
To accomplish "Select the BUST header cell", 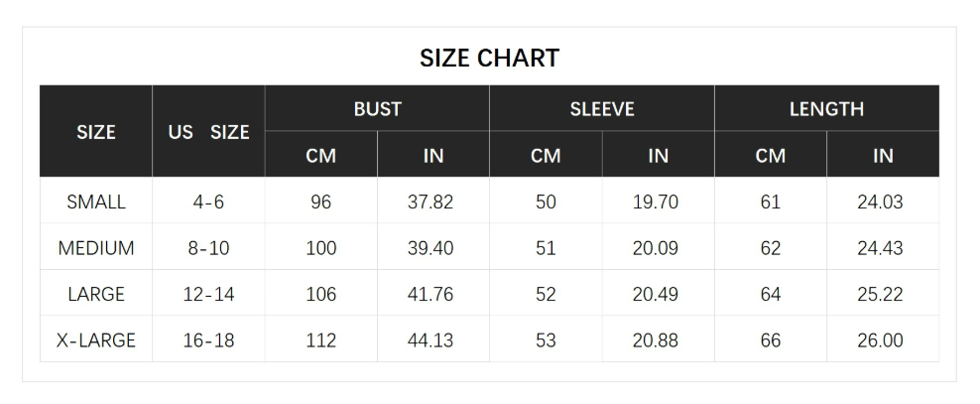I will [377, 109].
